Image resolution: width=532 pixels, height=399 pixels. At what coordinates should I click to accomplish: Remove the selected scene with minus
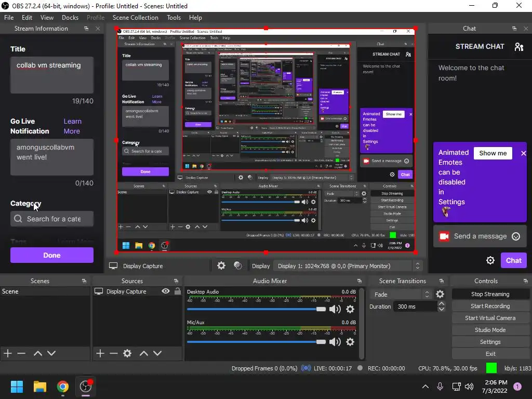(21, 353)
